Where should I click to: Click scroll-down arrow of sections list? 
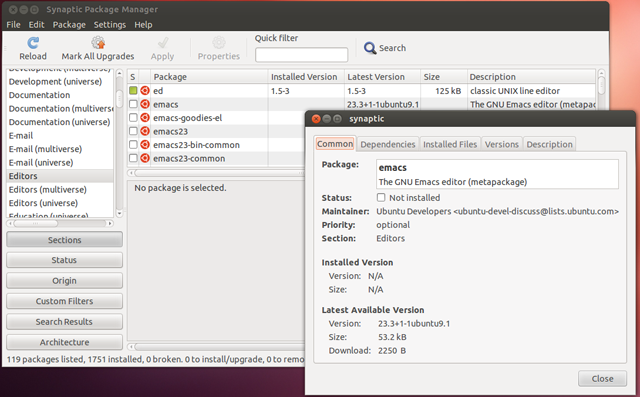pos(119,213)
